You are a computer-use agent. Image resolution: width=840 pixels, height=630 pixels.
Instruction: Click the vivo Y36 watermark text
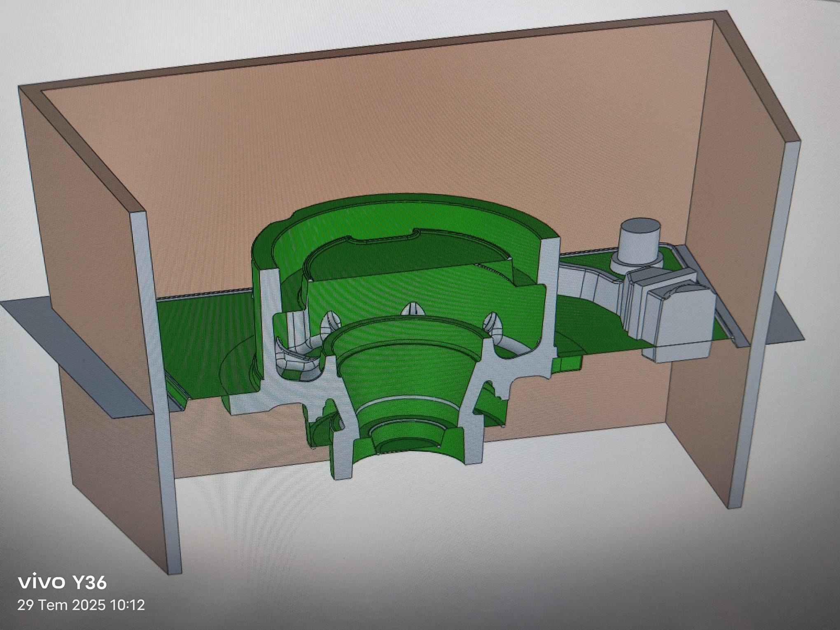tap(63, 582)
